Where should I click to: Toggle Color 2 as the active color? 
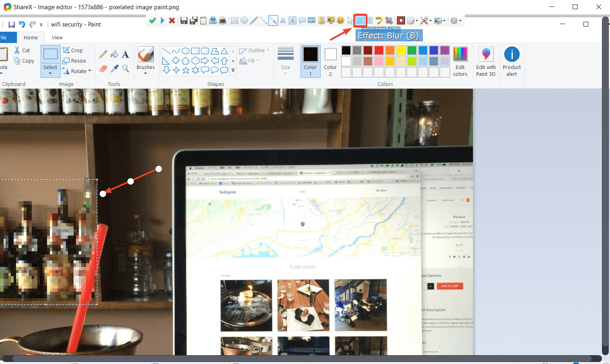[330, 61]
